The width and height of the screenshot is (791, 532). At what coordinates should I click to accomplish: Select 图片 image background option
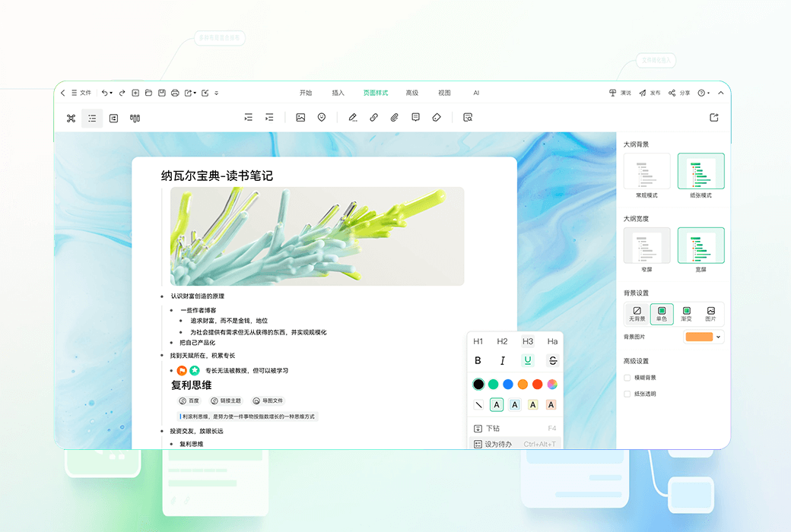711,314
